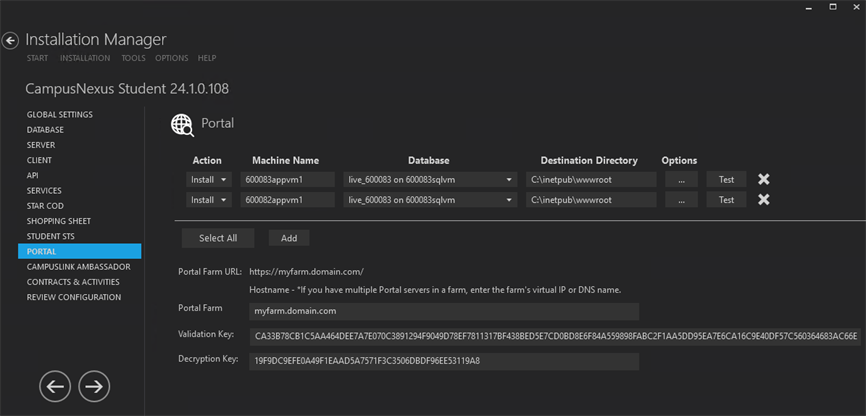Click the back arrow beside Installation Manager
Viewport: 866px width, 416px height.
(11, 41)
